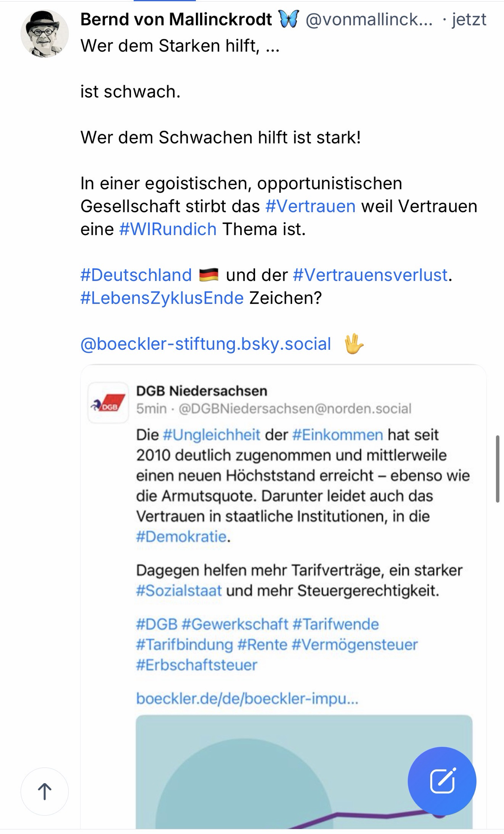Viewport: 504px width, 834px height.
Task: Click the #Ungleichheit hashtag in quoted post
Action: pos(211,435)
